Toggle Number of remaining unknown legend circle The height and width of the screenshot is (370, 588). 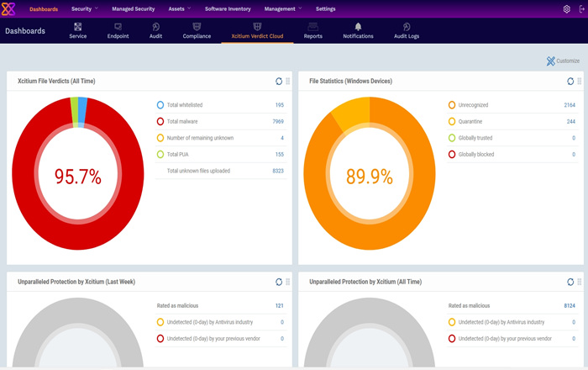pyautogui.click(x=160, y=138)
